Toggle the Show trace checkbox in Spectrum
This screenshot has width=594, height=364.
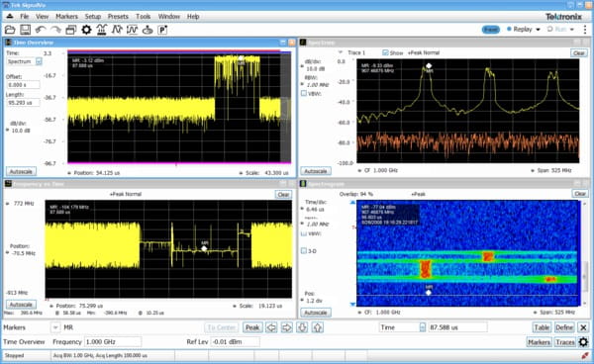coord(385,52)
